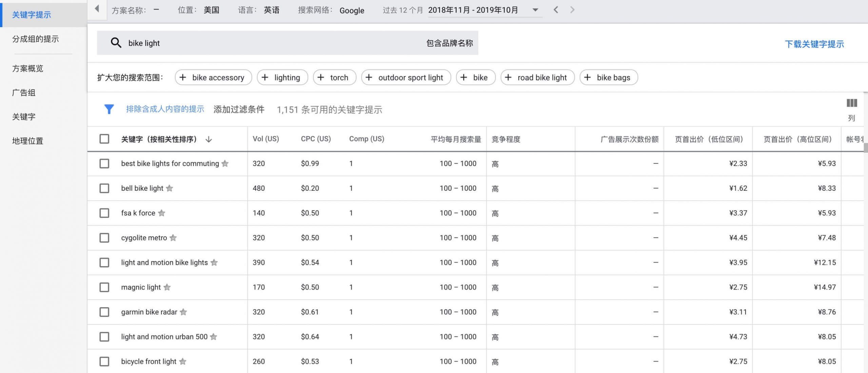Star the 'light and motion urban 500' keyword

214,337
